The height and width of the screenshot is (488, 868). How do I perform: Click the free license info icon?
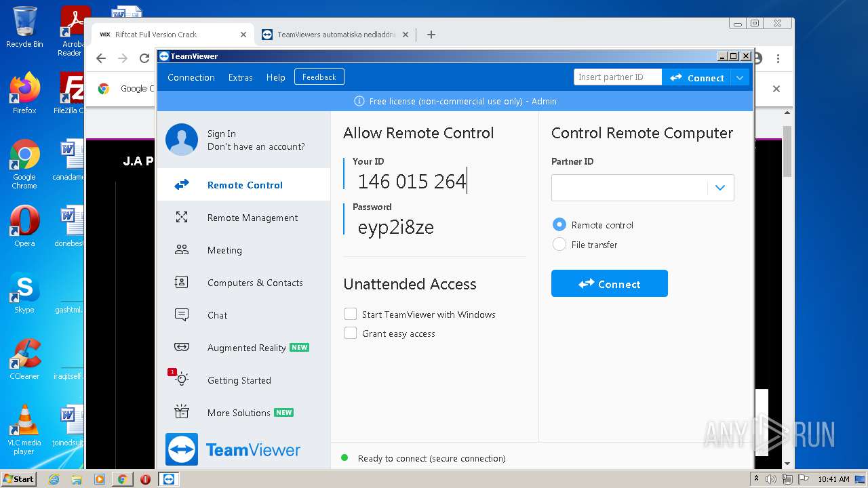359,101
